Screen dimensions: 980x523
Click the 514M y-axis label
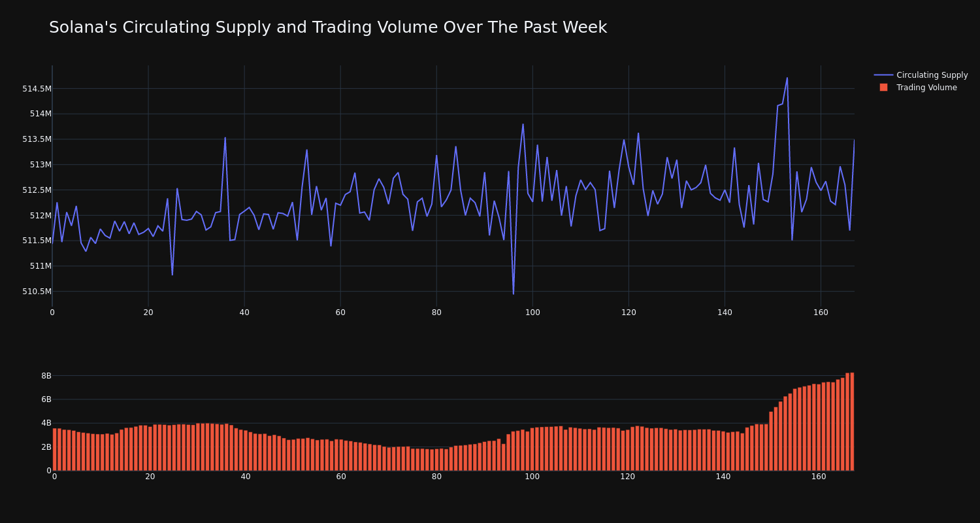point(41,114)
